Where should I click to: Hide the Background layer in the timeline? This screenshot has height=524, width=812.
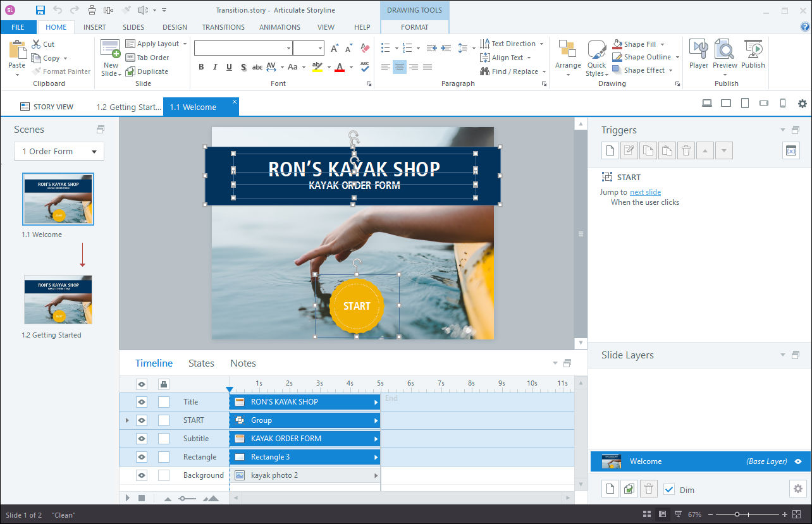(140, 475)
